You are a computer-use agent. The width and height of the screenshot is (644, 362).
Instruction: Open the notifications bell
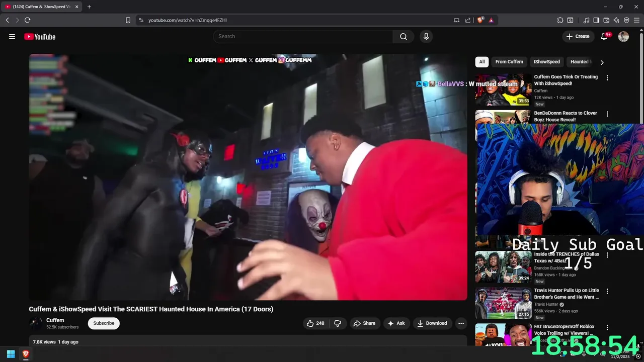605,36
